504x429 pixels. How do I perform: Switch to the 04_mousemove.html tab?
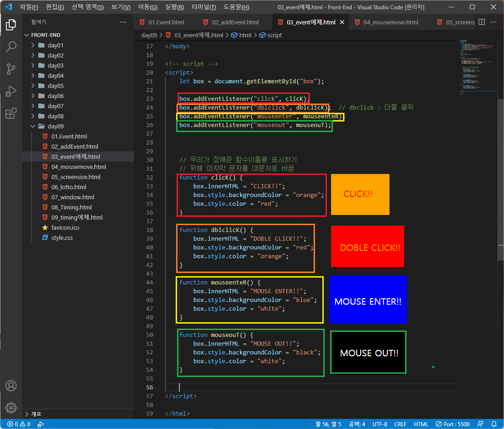click(390, 22)
